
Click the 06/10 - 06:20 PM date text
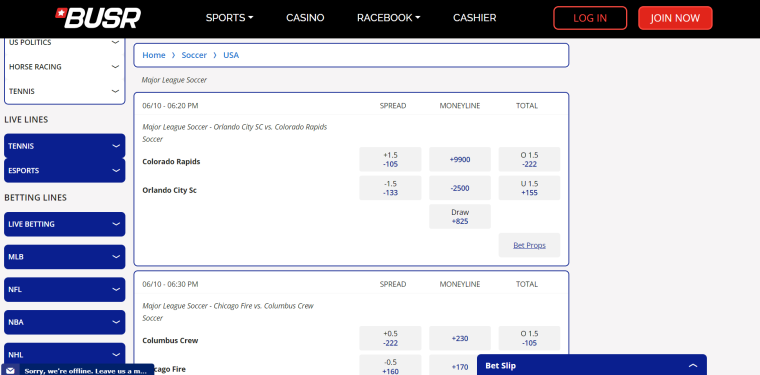coord(170,106)
